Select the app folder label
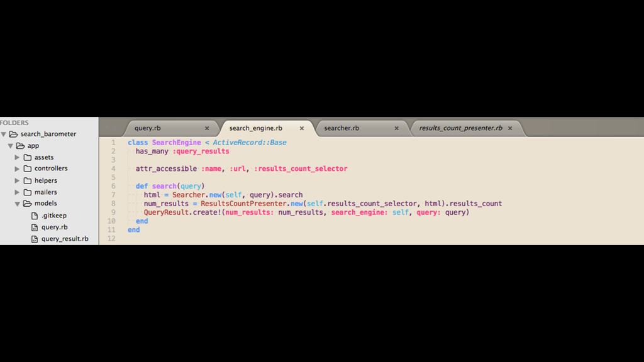 point(33,146)
